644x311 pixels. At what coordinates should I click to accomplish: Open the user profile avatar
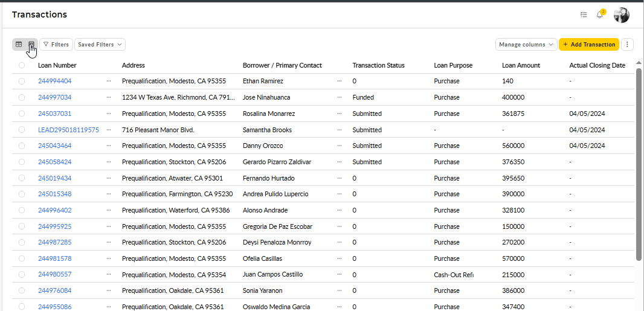tap(622, 15)
